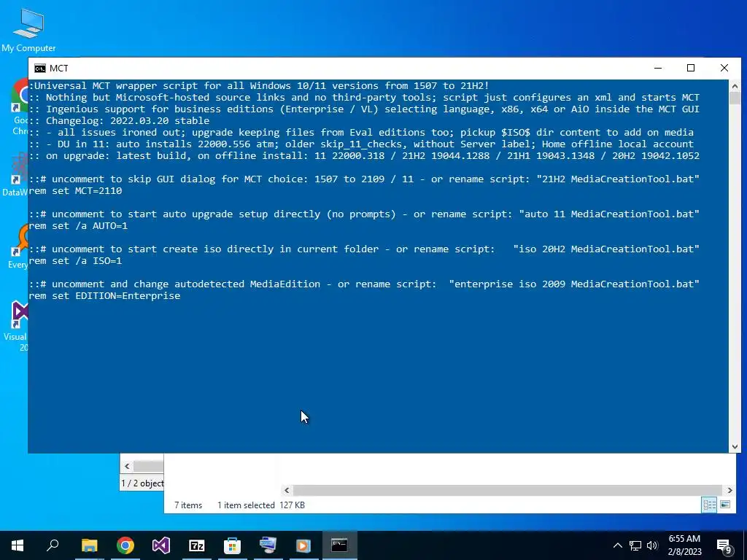Click '1 item selected 127 KB' status text
Image resolution: width=747 pixels, height=560 pixels.
click(261, 505)
